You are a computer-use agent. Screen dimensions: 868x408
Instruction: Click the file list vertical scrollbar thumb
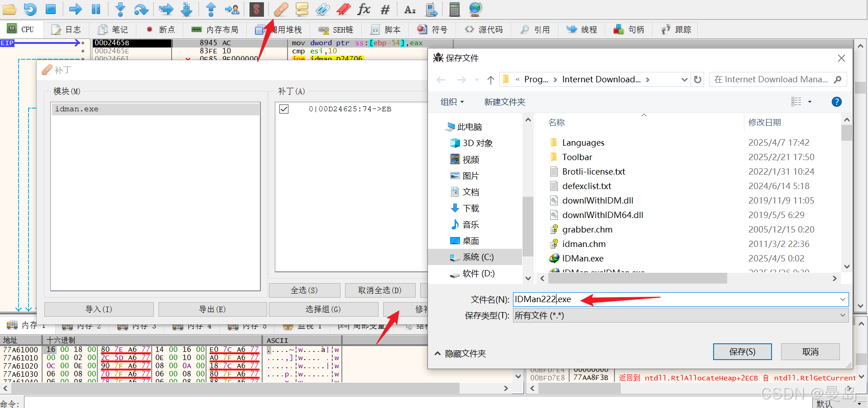pos(846,133)
